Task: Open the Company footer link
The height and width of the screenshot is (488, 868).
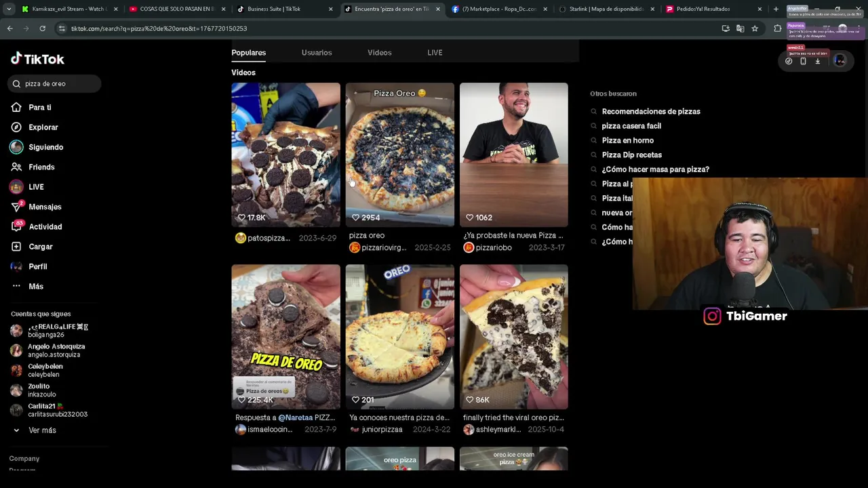Action: (x=24, y=459)
